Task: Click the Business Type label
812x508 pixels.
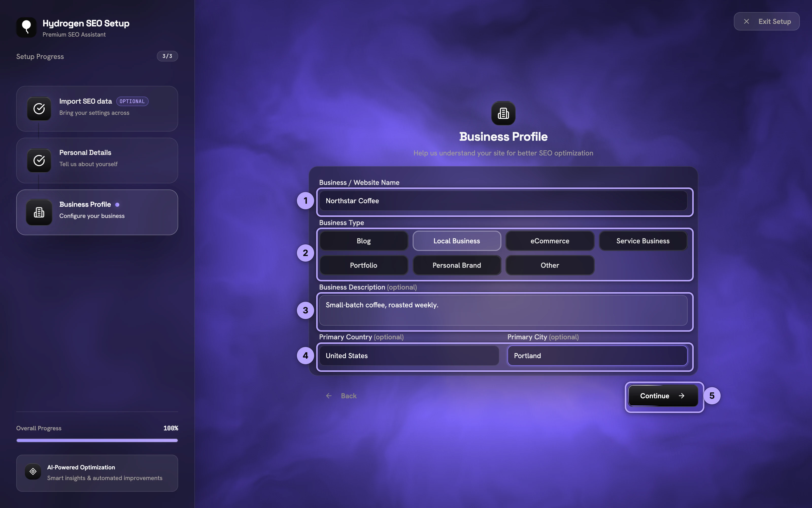Action: coord(342,223)
